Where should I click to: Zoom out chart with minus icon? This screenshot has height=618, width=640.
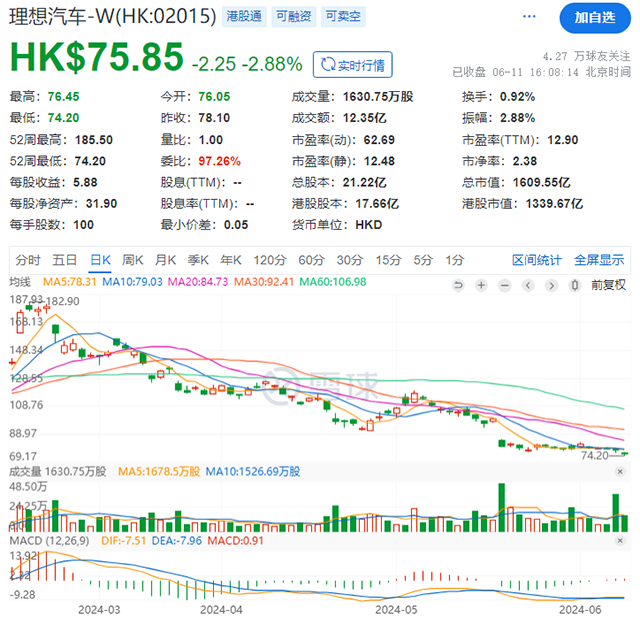click(505, 285)
